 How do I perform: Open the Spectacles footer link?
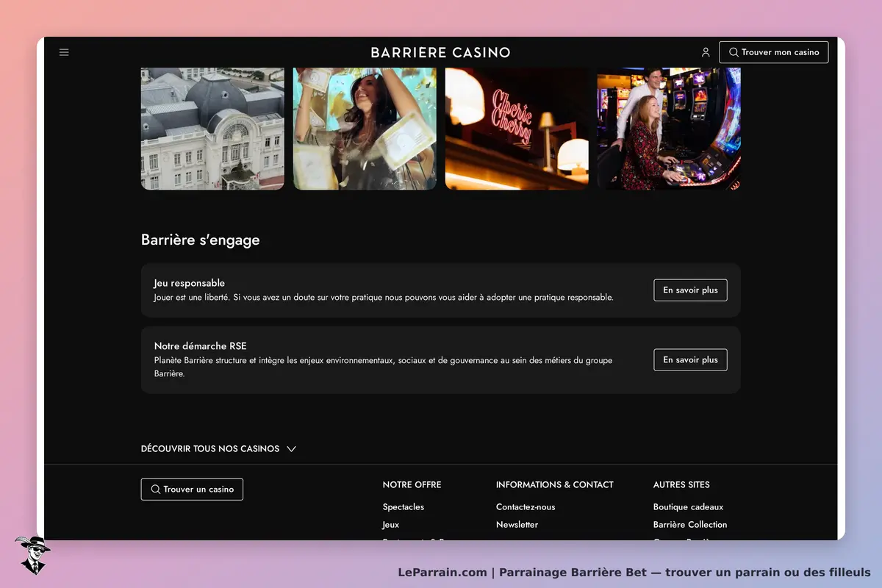point(404,507)
